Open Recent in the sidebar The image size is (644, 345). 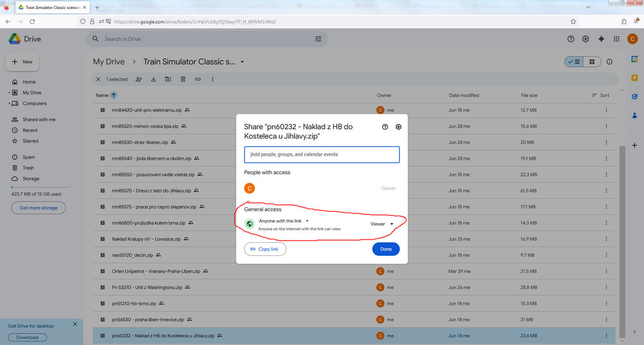30,130
